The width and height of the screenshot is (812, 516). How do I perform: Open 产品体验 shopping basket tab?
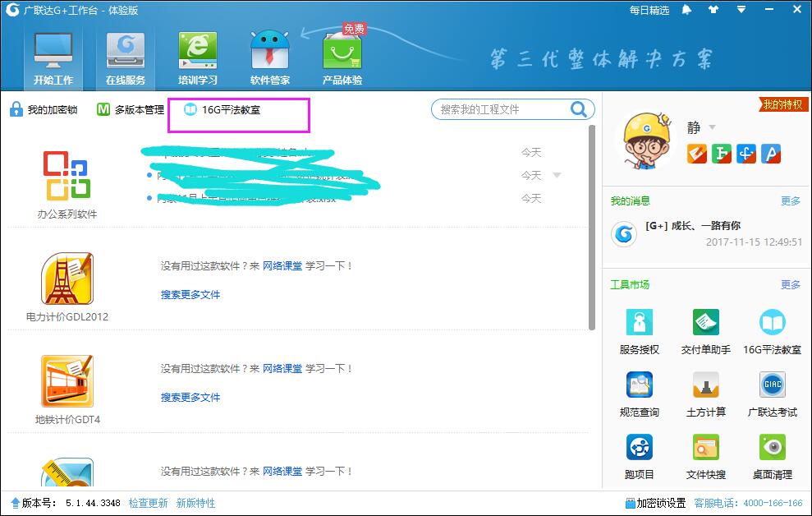click(342, 58)
